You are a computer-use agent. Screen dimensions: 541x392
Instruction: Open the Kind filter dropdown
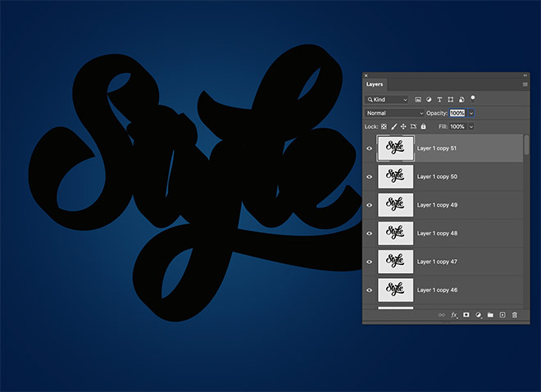(x=387, y=99)
